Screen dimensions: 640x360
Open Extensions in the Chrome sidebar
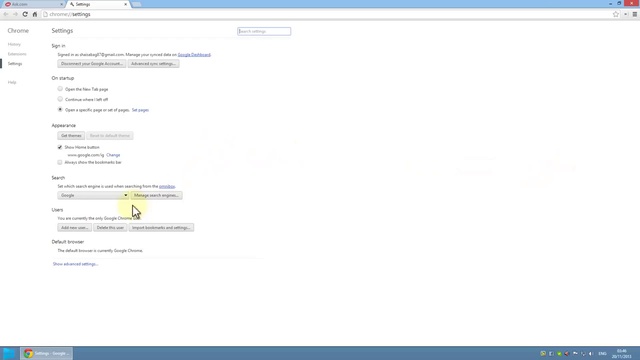click(17, 54)
